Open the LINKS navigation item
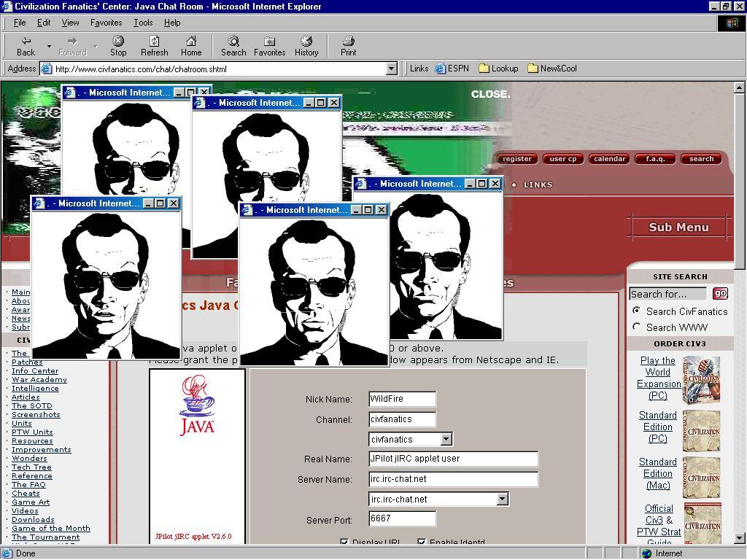 coord(538,184)
